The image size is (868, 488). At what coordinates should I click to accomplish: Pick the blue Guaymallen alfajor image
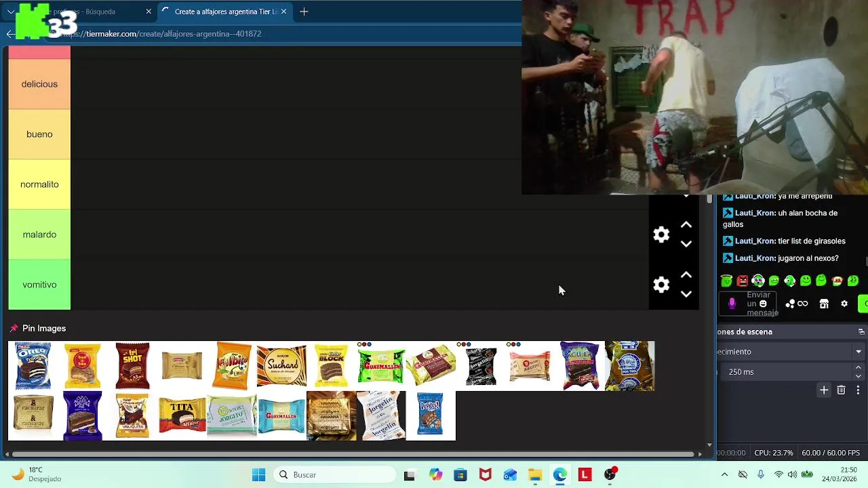pos(281,415)
